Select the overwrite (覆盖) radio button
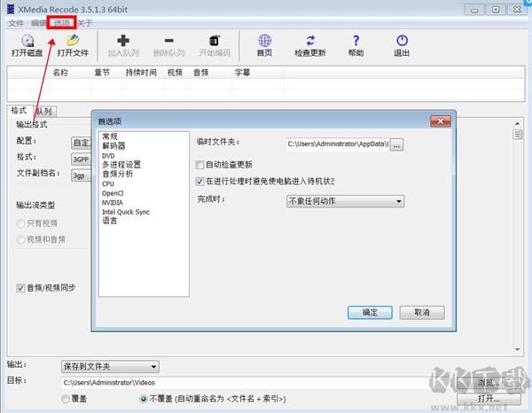 66,399
